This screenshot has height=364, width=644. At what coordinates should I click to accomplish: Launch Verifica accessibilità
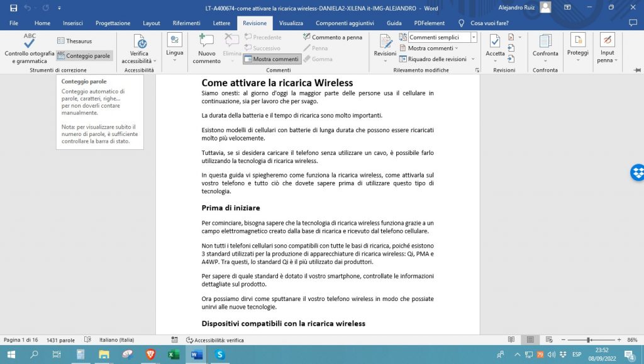[x=138, y=47]
